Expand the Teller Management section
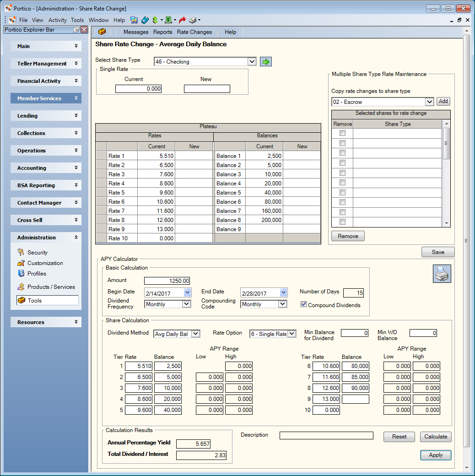 coord(46,64)
